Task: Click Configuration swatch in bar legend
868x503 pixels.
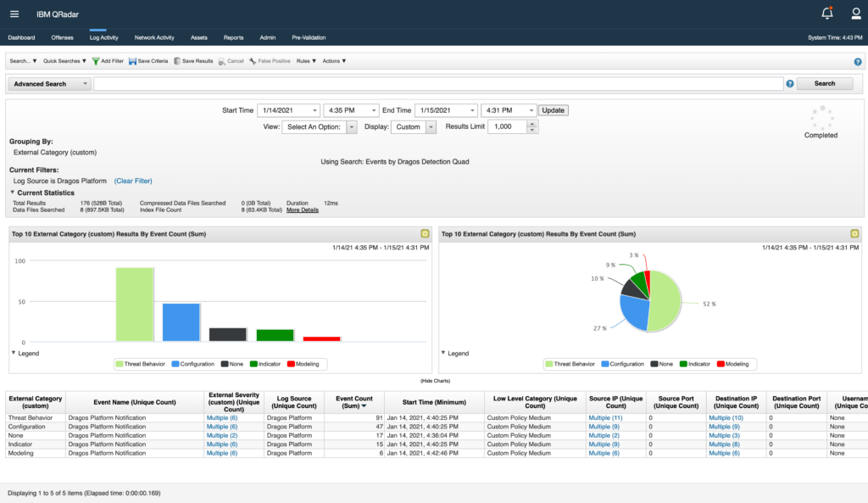Action: point(175,364)
